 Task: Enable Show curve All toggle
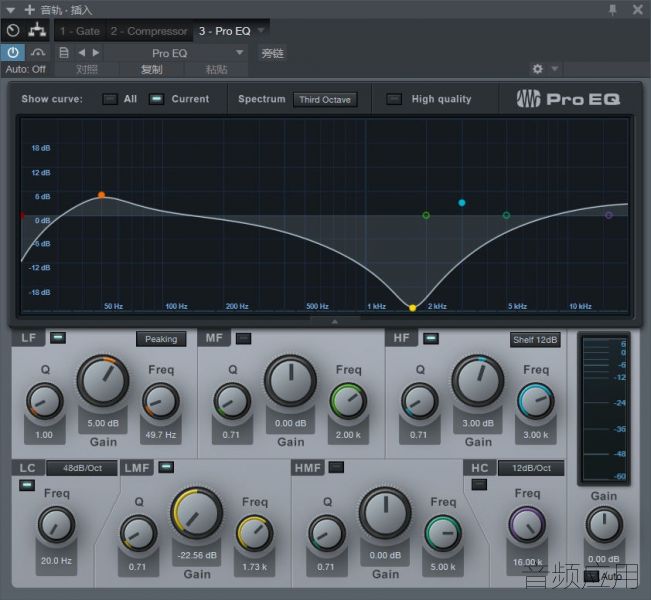click(110, 99)
